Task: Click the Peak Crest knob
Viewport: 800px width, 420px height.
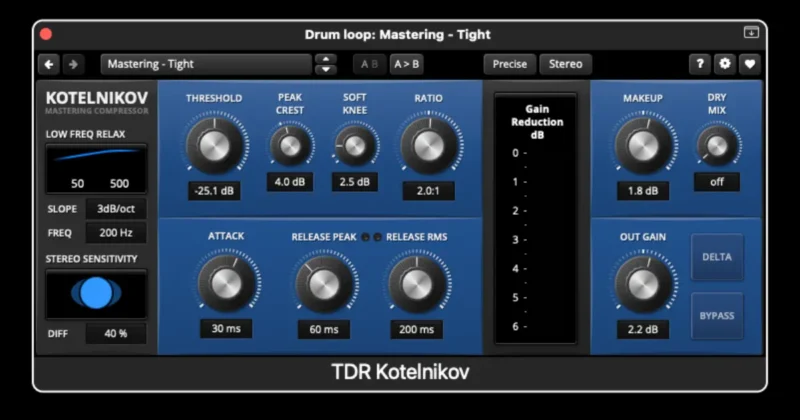Action: click(290, 146)
